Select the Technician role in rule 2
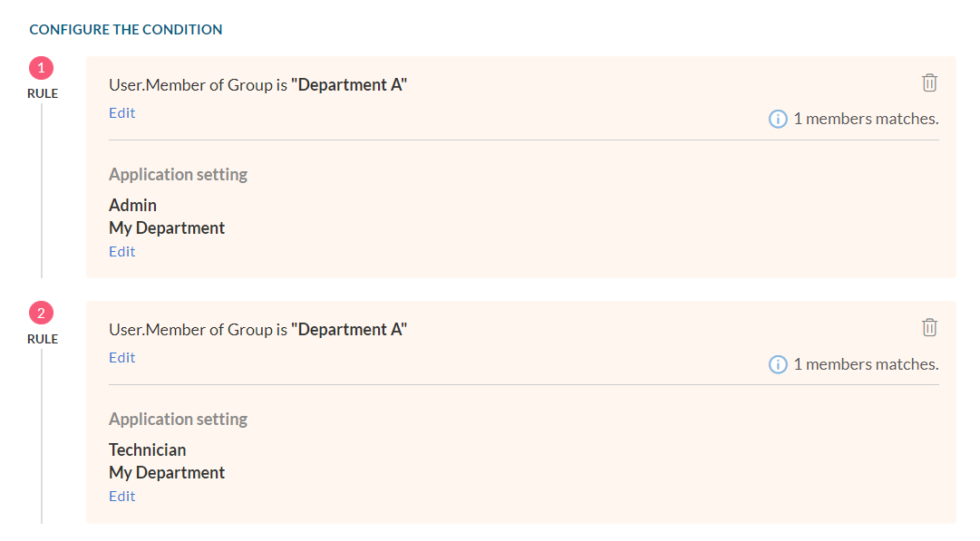Viewport: 980px width, 541px height. [148, 449]
